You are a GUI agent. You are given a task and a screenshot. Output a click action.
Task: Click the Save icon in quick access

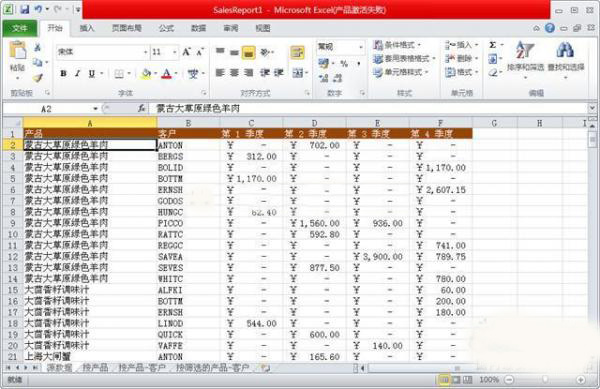(x=25, y=9)
